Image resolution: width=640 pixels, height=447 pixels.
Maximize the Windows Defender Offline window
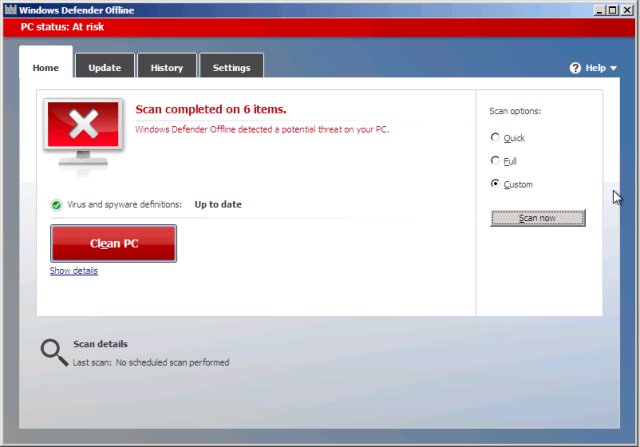[x=613, y=10]
